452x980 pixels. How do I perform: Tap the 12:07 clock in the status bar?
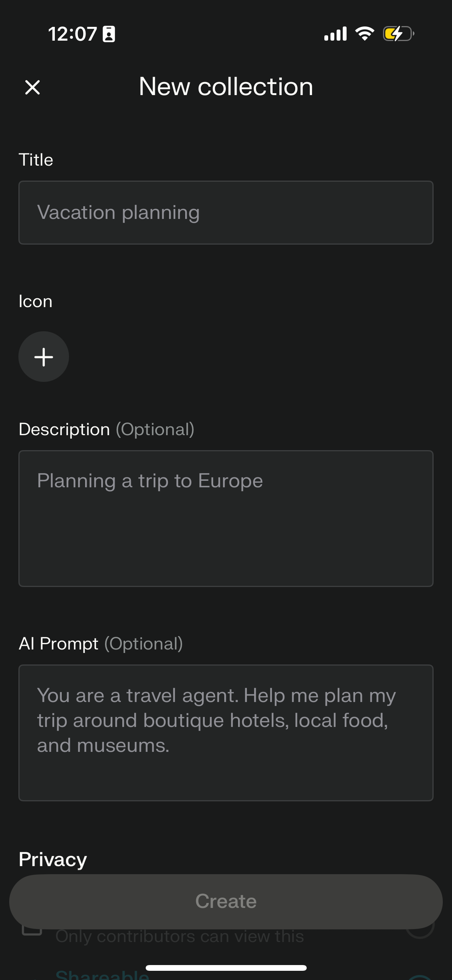[72, 34]
